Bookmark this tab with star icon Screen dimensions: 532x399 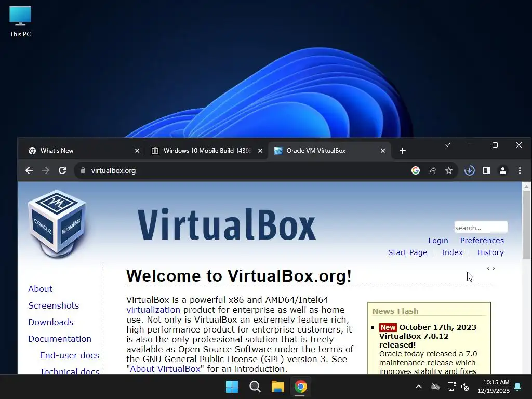[x=448, y=170]
